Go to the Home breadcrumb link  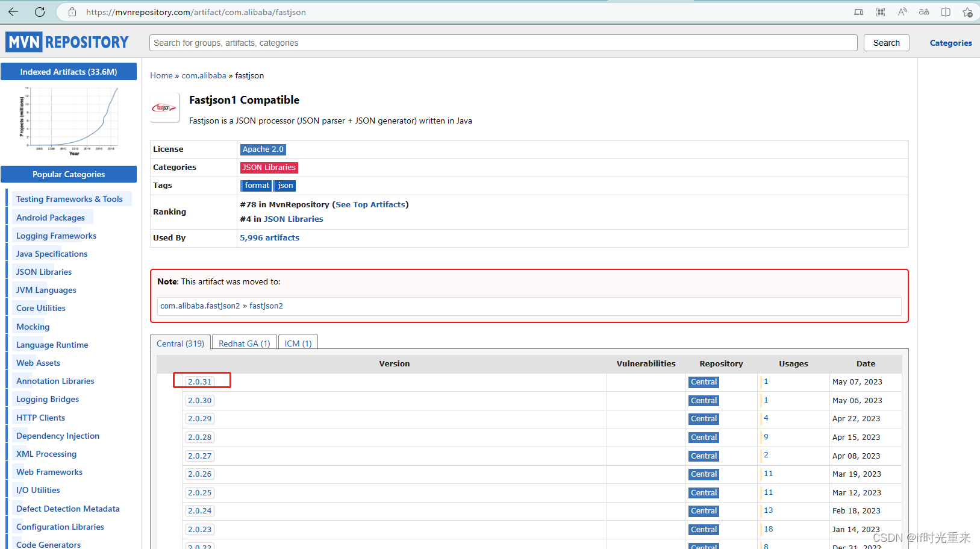click(x=161, y=75)
